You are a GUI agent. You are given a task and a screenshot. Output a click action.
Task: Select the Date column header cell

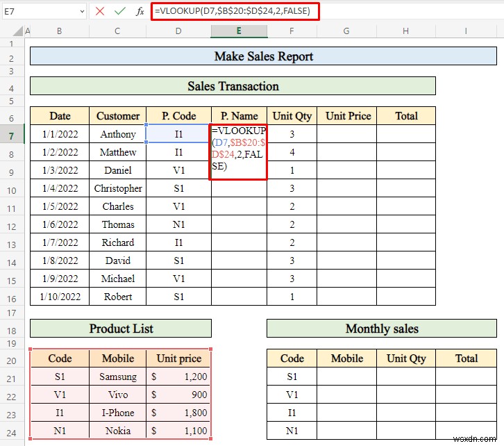(60, 116)
